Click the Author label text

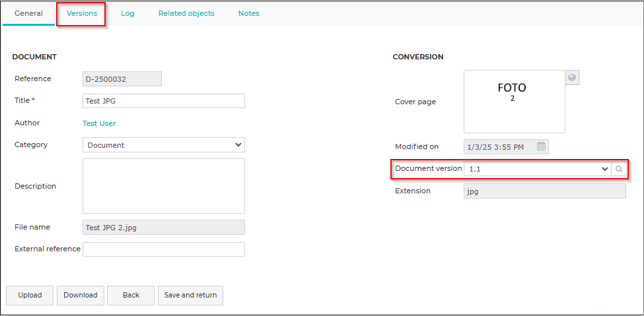[x=27, y=123]
